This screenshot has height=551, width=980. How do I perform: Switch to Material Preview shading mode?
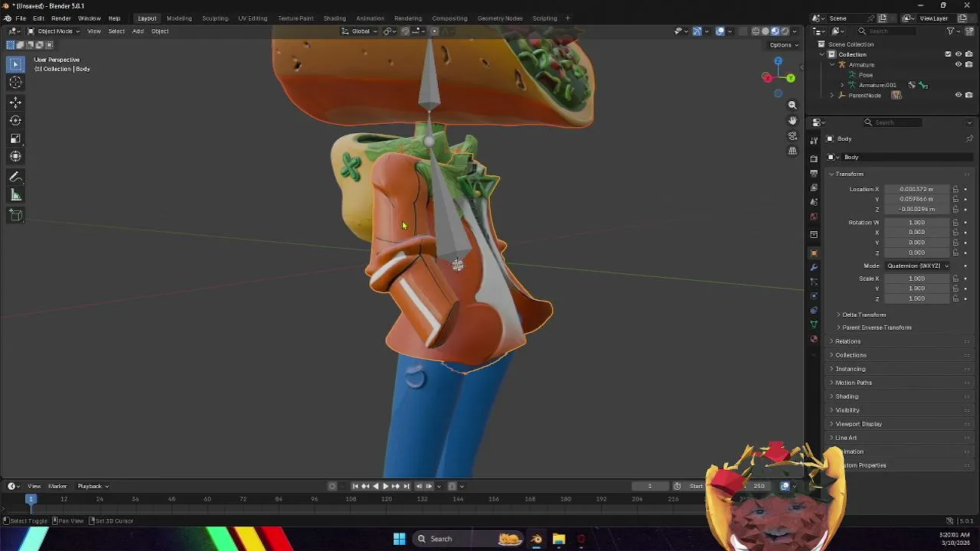[x=775, y=31]
